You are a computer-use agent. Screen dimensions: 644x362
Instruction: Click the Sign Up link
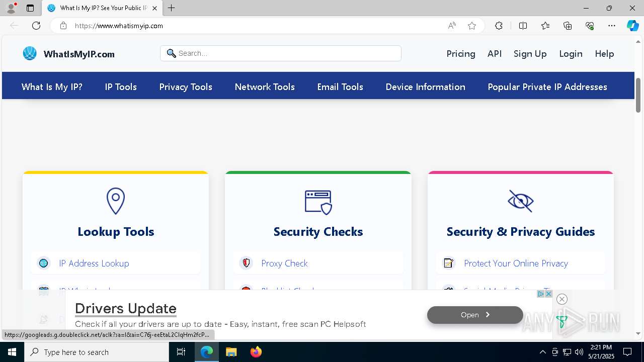(x=530, y=54)
